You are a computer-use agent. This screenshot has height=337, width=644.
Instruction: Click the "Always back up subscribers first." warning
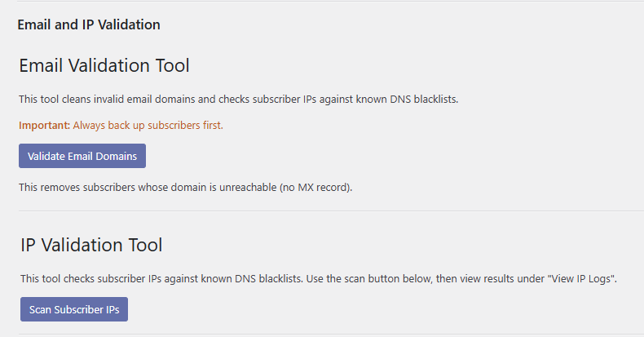click(148, 126)
